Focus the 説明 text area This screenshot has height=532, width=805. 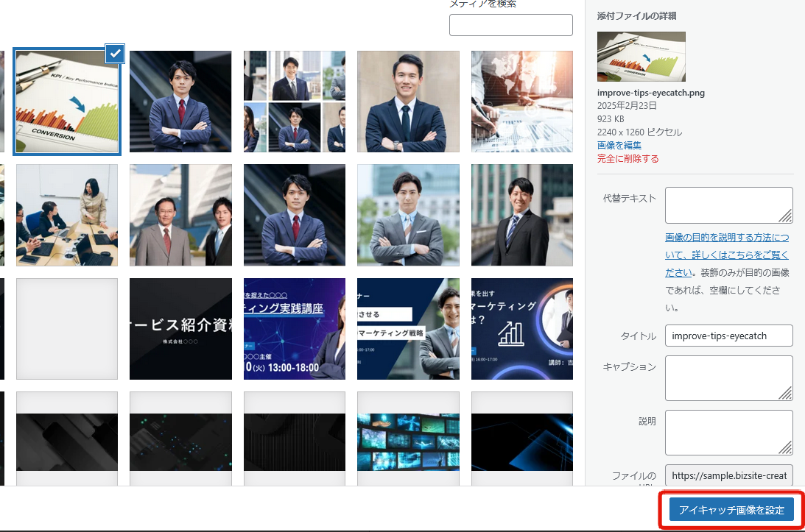click(x=729, y=433)
